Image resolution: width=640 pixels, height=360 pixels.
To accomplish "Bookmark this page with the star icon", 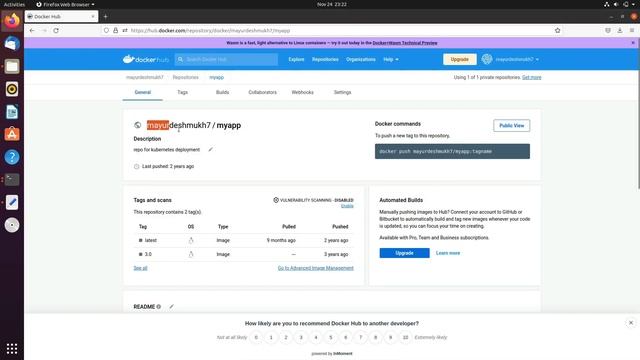I will [558, 31].
